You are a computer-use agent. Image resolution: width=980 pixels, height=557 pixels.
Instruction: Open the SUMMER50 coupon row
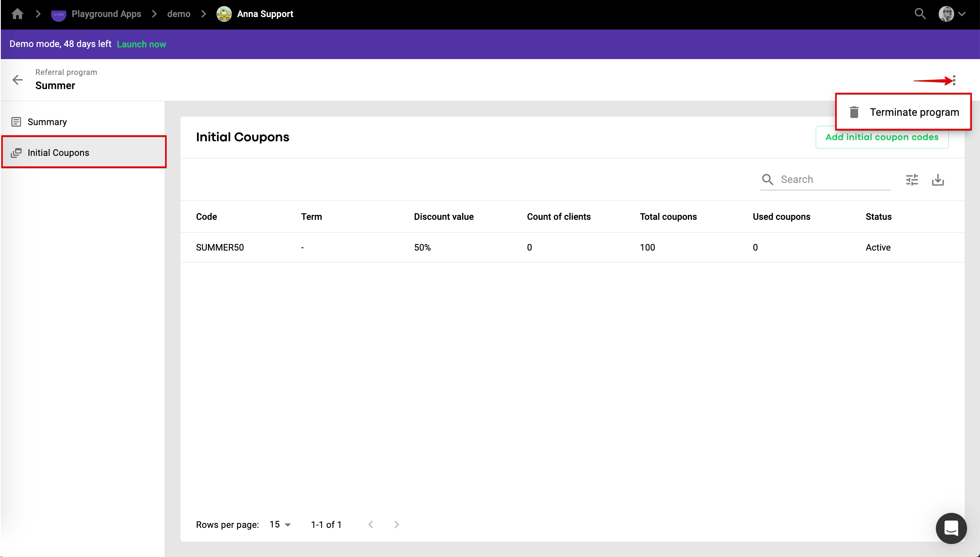[x=220, y=247]
